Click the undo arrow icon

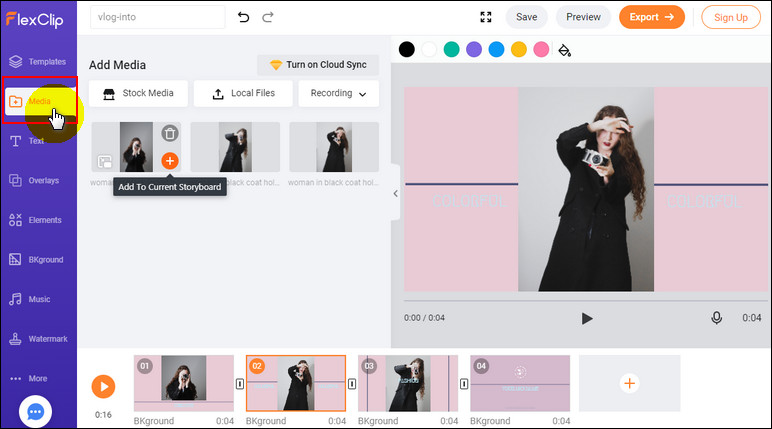coord(243,17)
